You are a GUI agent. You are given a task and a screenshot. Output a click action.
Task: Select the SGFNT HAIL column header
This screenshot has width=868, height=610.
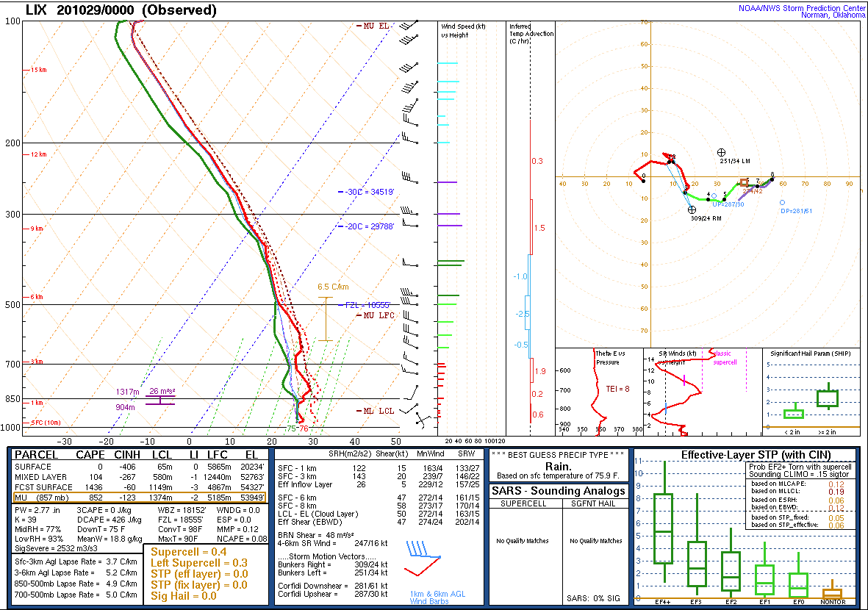pyautogui.click(x=595, y=502)
